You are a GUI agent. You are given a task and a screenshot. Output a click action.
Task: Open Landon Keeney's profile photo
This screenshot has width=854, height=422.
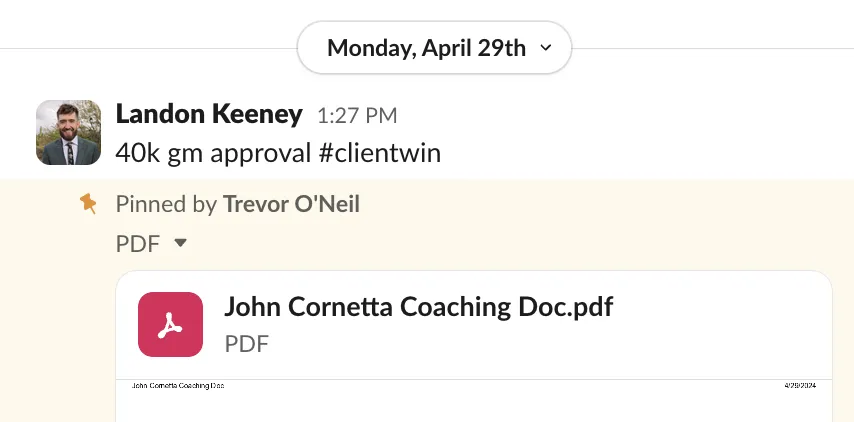tap(68, 132)
